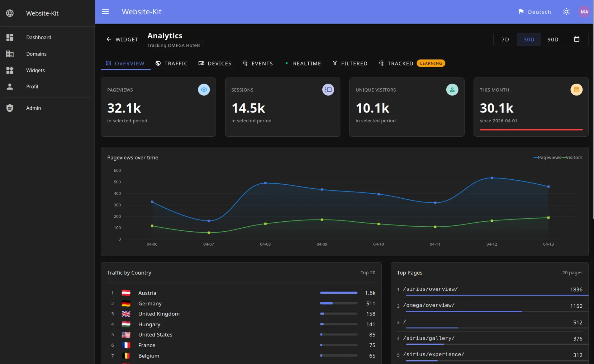The width and height of the screenshot is (594, 364).
Task: Open Admin in the sidebar
Action: pos(47,108)
